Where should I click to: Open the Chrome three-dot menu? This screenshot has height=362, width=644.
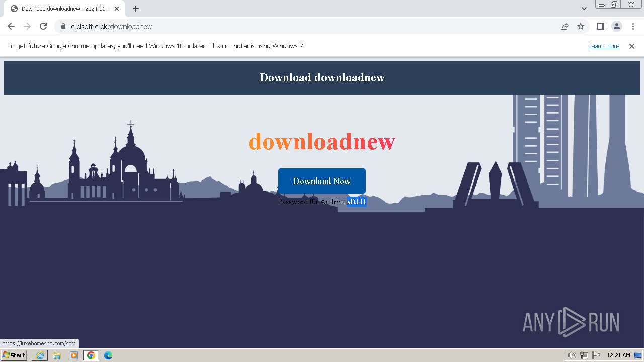(x=633, y=26)
